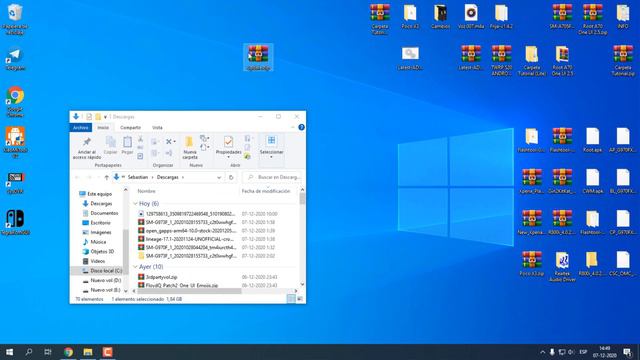
Task: Show hidden system tray icons chevron
Action: coord(542,352)
